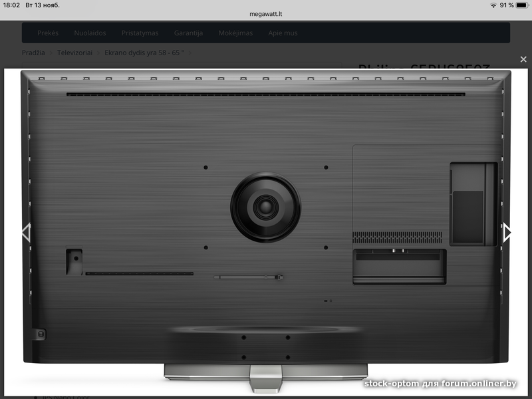
Task: Close the image lightbox with X
Action: (523, 59)
